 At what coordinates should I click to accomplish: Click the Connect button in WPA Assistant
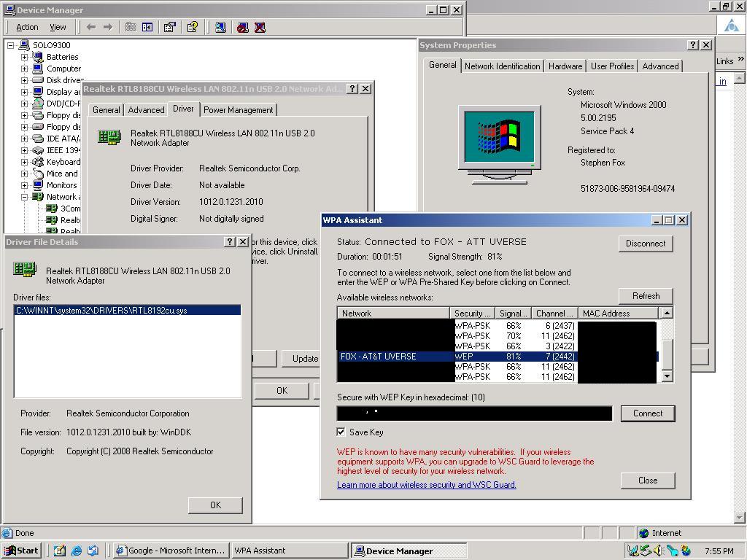[x=648, y=413]
